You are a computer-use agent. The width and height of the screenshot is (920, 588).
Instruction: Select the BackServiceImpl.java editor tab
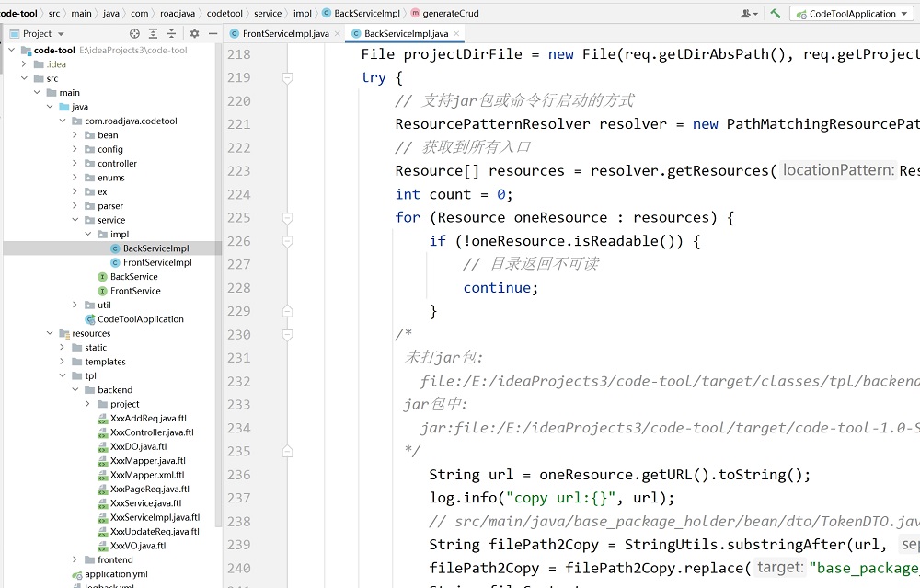tap(406, 33)
